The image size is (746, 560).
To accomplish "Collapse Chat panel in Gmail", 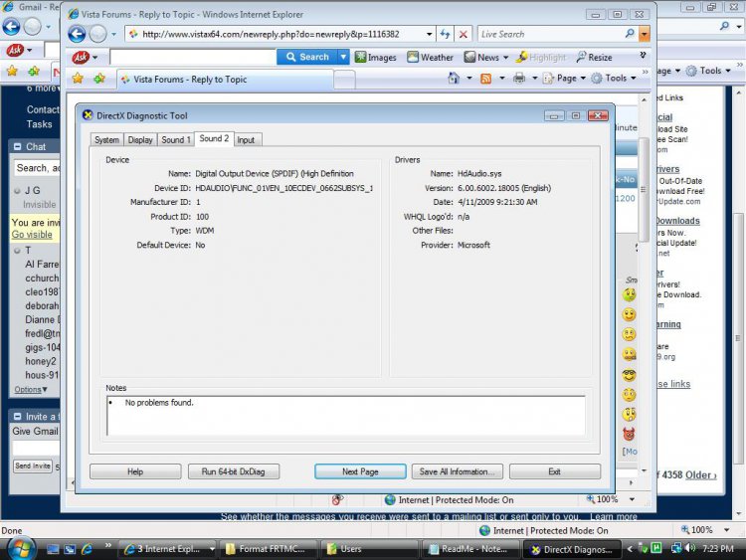I will pos(18,146).
